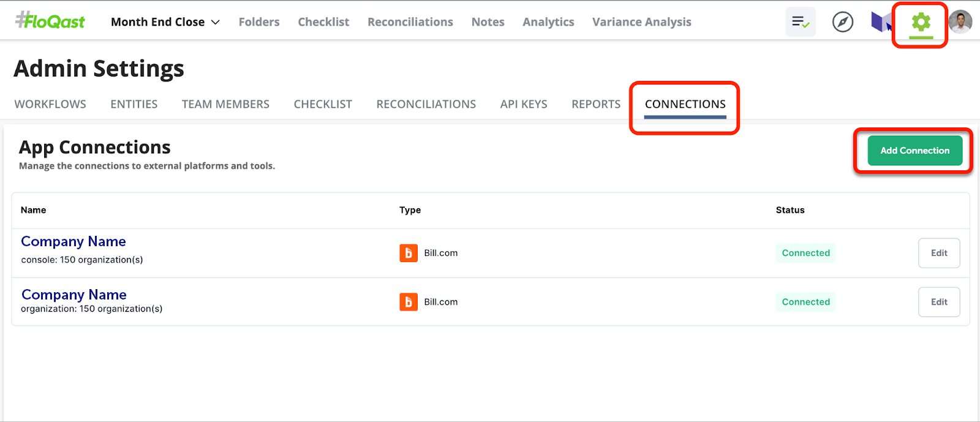Screen dimensions: 980x422
Task: Click the Type column header
Action: [410, 210]
